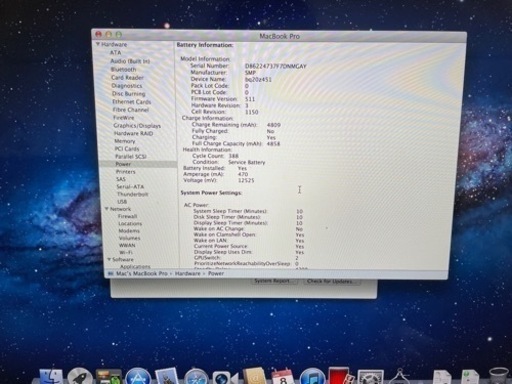Viewport: 512px width, 384px height.
Task: Click the battery serial number value
Action: pyautogui.click(x=275, y=66)
